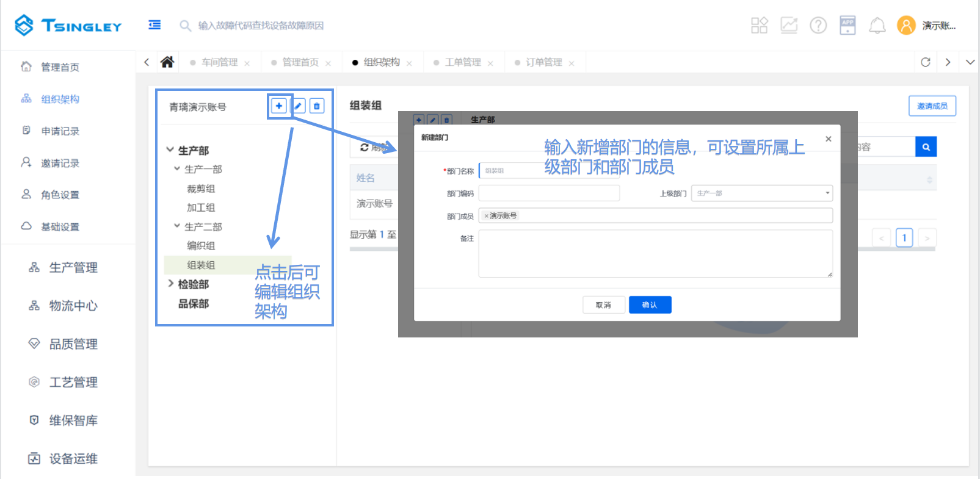Screen dimensions: 980x479
Task: Toggle the sidebar collapse menu icon
Action: 154,25
